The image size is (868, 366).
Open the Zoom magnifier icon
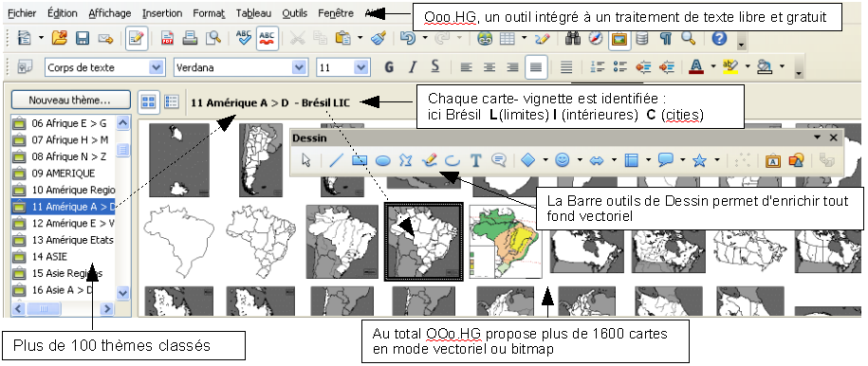click(x=688, y=38)
